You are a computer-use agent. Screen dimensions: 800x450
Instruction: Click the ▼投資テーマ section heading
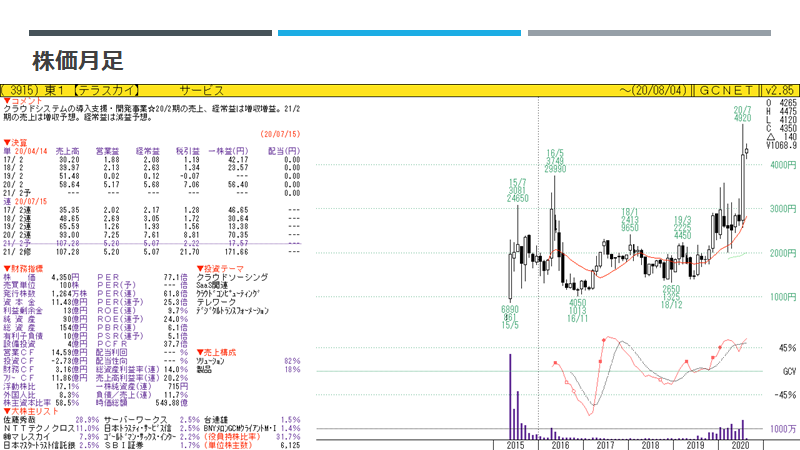(220, 269)
